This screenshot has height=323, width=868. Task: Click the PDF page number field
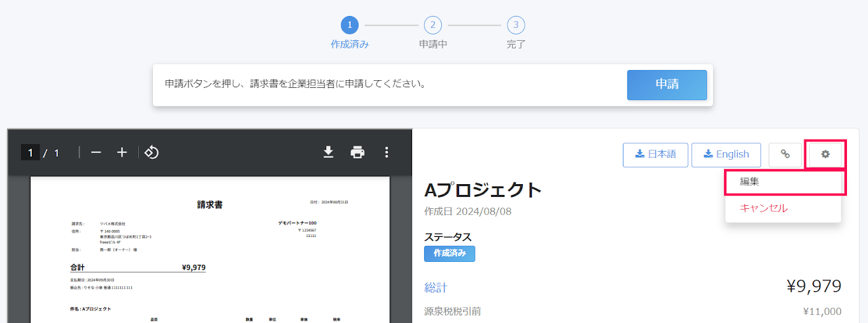(x=30, y=152)
